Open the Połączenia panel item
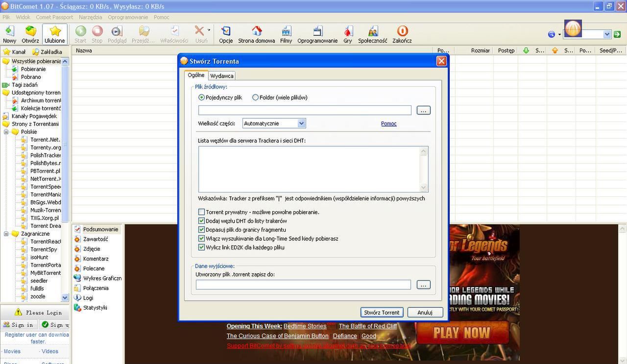 pos(96,288)
